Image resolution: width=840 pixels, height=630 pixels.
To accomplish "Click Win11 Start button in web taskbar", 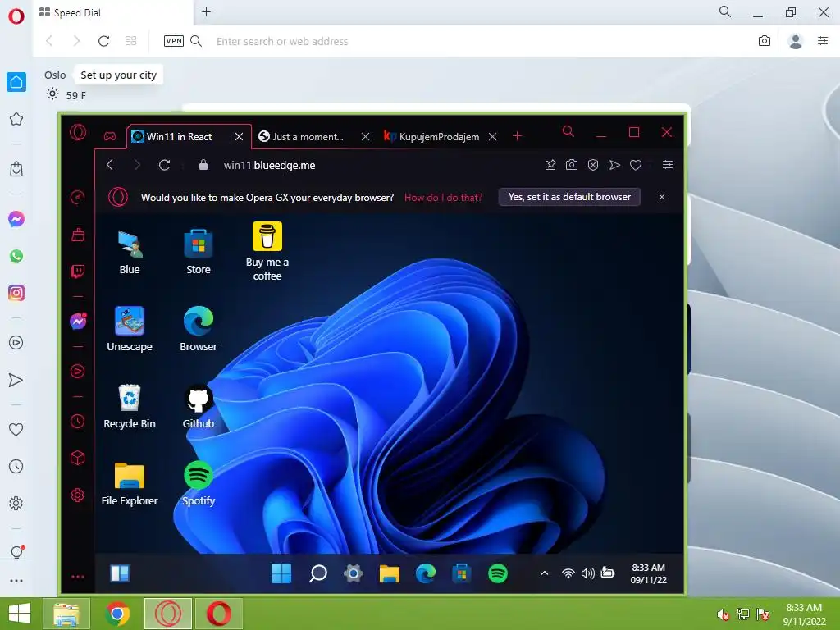I will pos(281,573).
